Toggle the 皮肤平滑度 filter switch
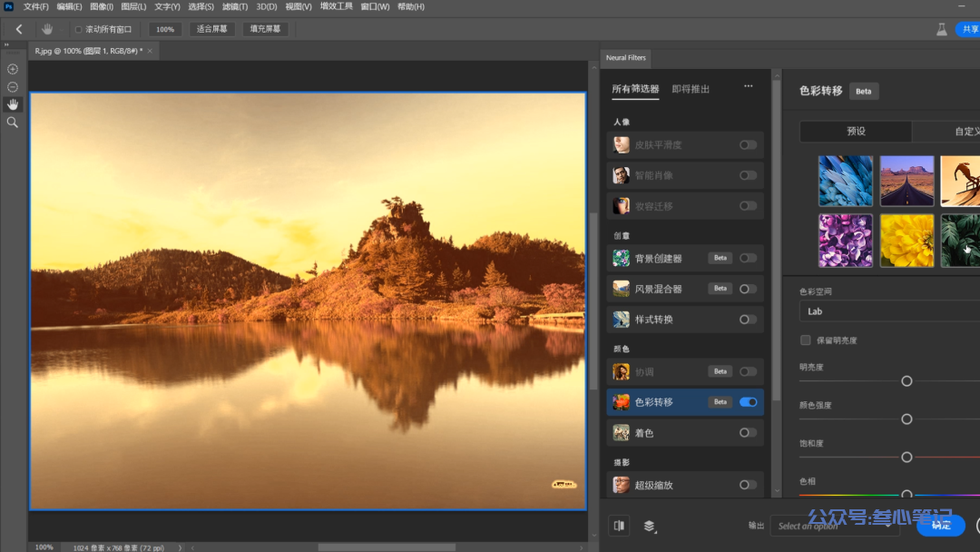Viewport: 980px width, 552px height. click(x=748, y=145)
